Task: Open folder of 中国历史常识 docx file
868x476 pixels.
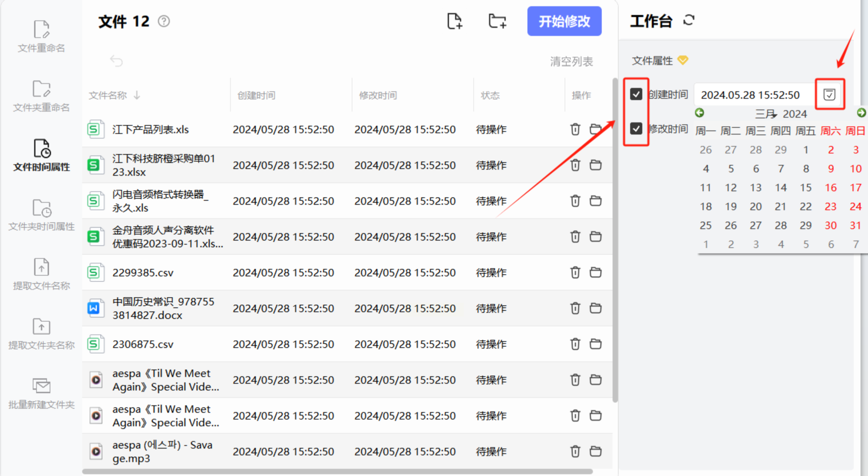Action: 595,308
